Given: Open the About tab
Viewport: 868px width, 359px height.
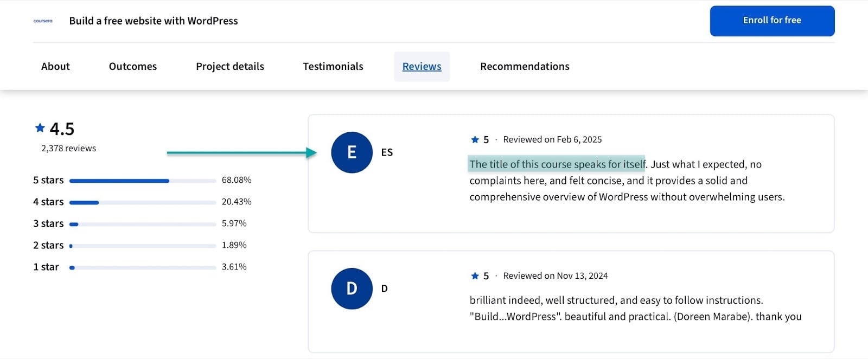Looking at the screenshot, I should click(55, 66).
